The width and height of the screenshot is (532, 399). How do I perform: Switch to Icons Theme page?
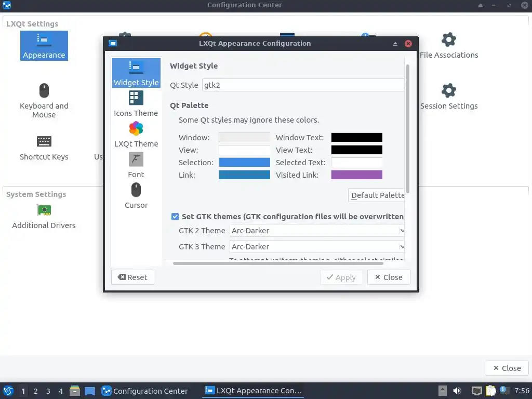coord(136,104)
